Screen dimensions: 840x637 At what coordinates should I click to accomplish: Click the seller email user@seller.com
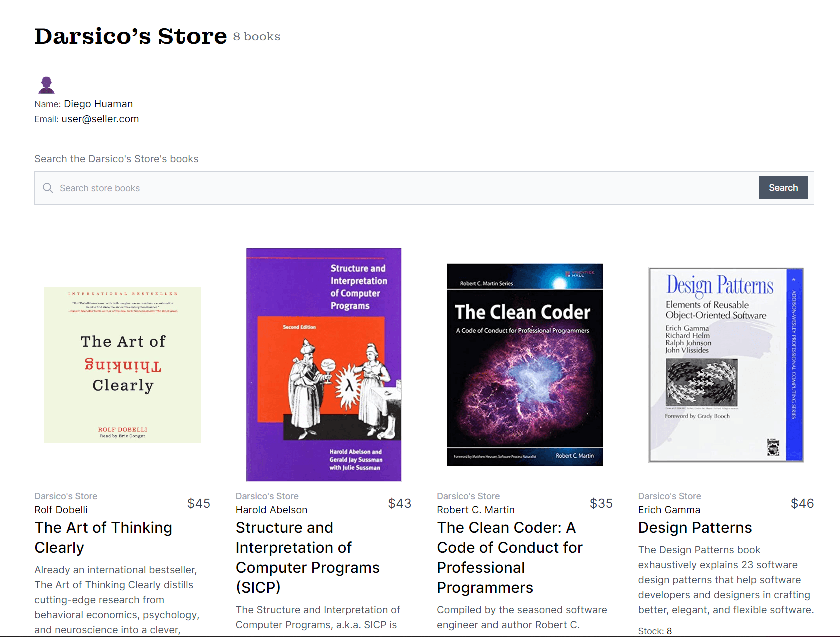tap(100, 119)
